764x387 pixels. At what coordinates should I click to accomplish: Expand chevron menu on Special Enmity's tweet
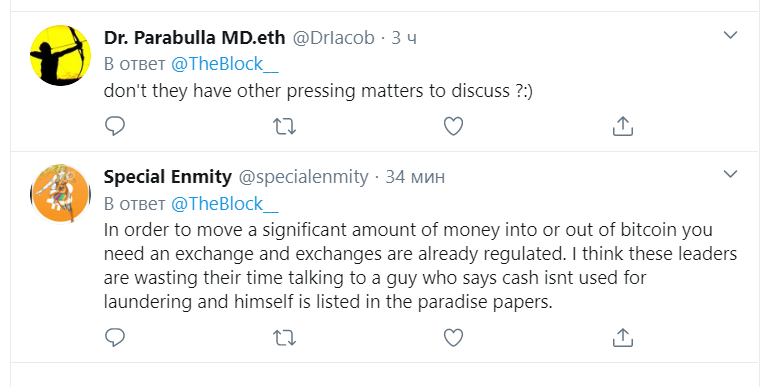(x=730, y=174)
